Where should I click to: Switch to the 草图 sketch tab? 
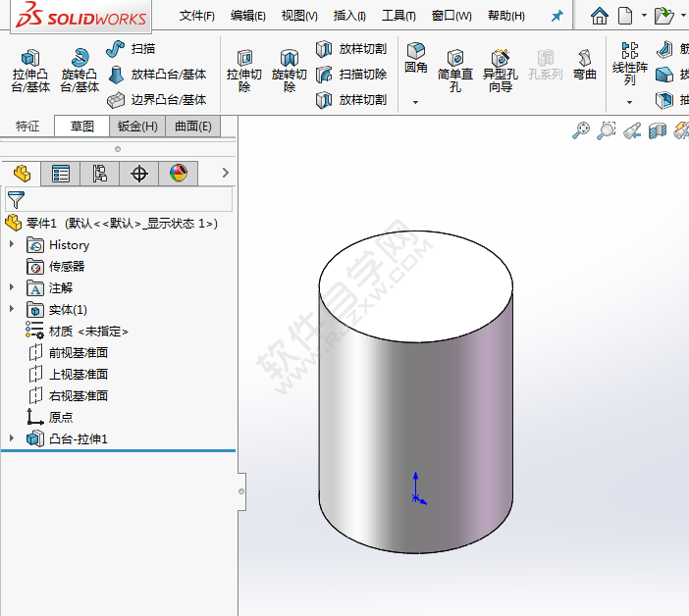(x=82, y=127)
